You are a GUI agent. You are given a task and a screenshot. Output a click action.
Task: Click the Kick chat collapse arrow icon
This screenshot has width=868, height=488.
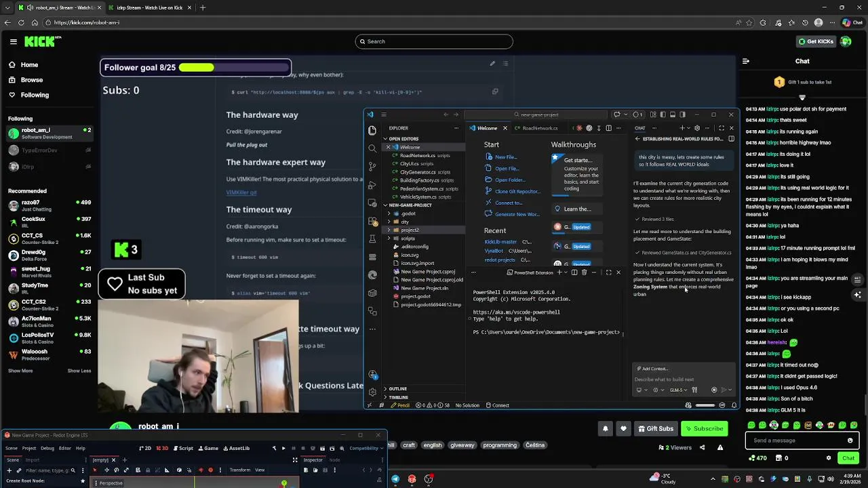coord(746,61)
